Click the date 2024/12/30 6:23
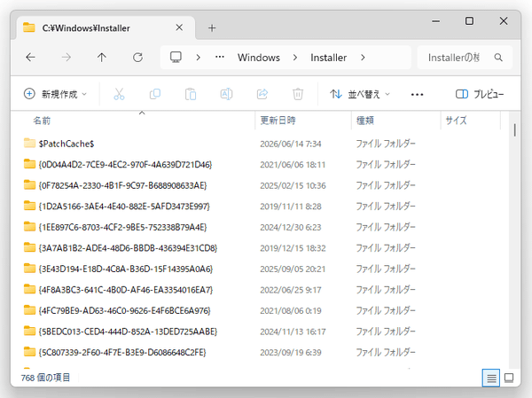The image size is (532, 398). (291, 227)
